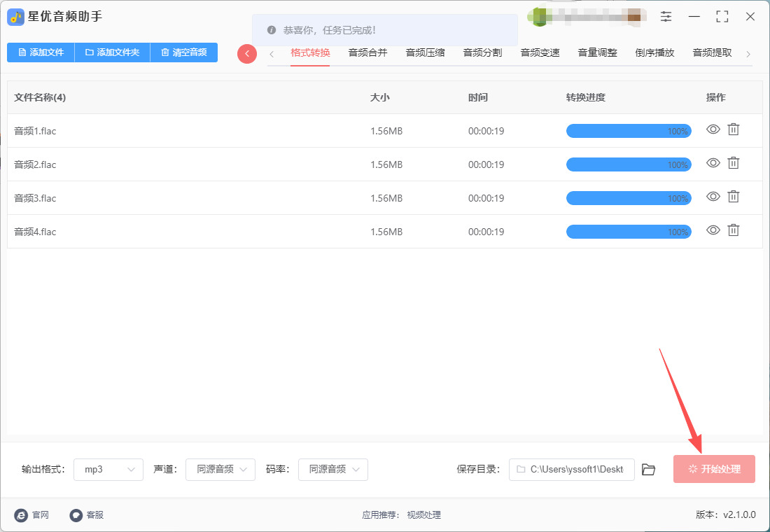The image size is (770, 532).
Task: Select the 音频分割 tab
Action: point(482,52)
